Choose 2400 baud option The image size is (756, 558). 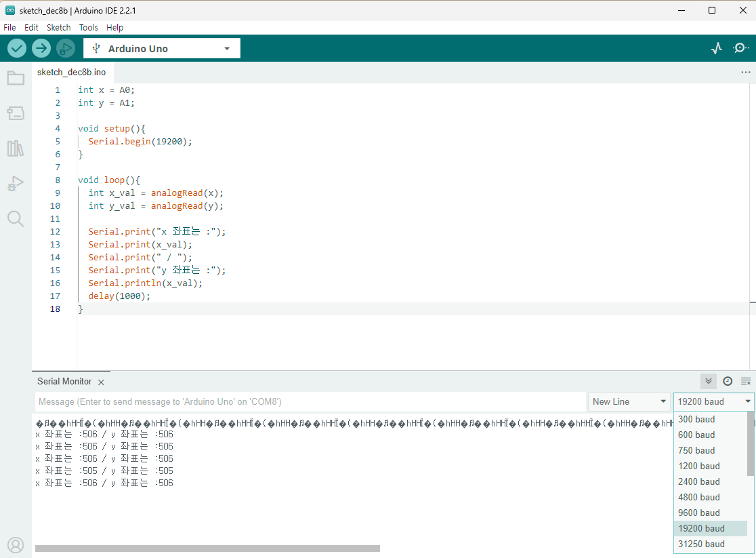pos(710,482)
